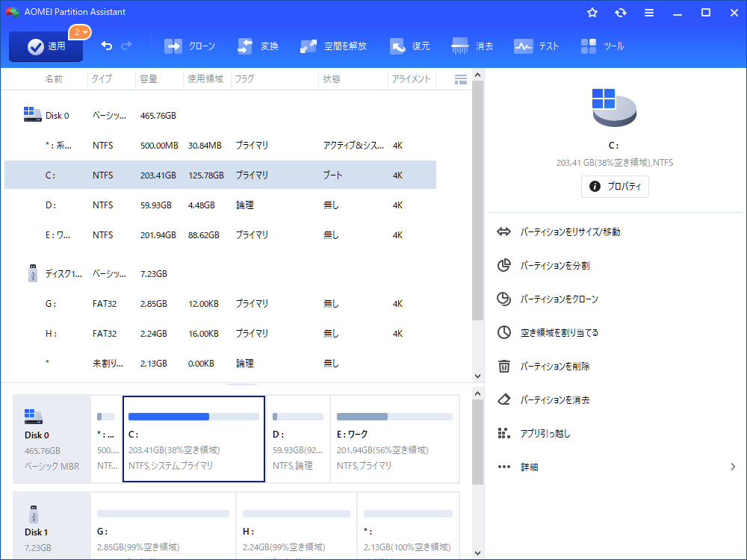
Task: Select the D: partition row in list
Action: point(220,205)
